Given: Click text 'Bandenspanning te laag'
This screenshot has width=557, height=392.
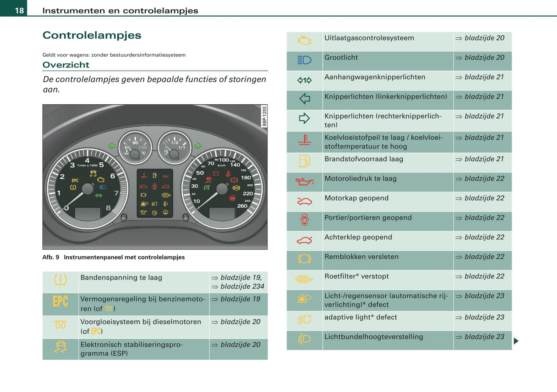Looking at the screenshot, I should click(x=121, y=278).
